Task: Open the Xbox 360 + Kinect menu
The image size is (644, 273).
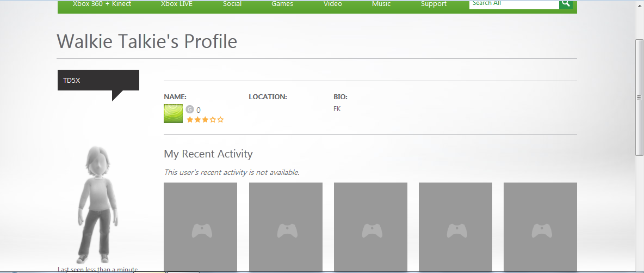Action: (x=102, y=4)
